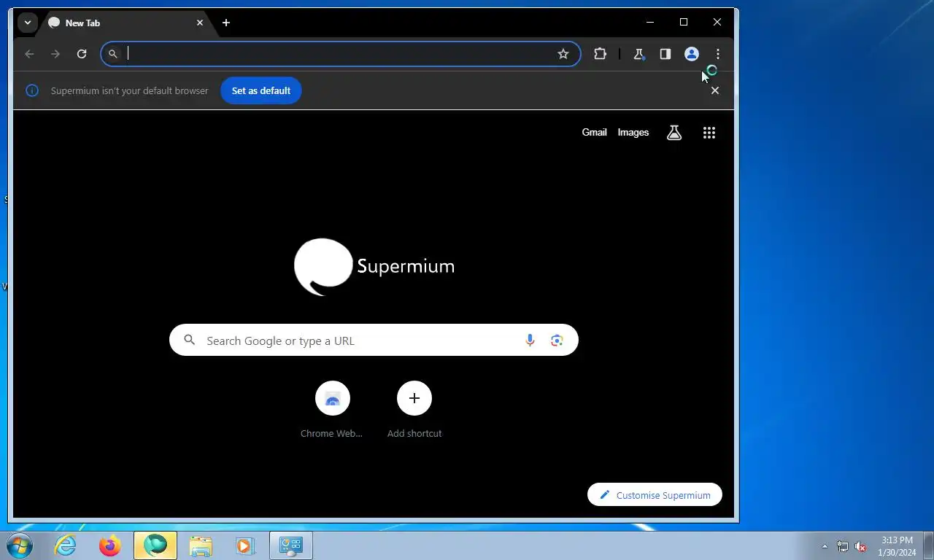Open the three-dot browser menu

(717, 54)
